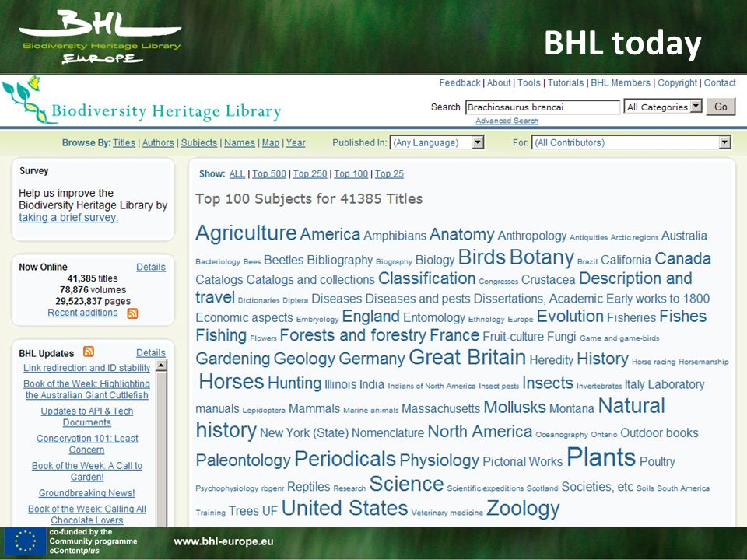Open Details link in BHL Updates box
747x560 pixels.
point(150,353)
